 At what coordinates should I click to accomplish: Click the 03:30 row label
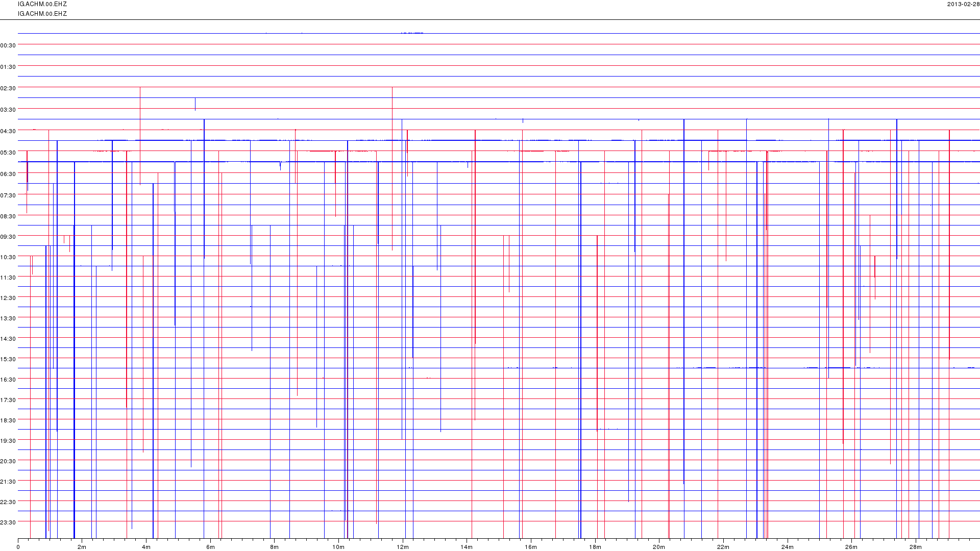(8, 110)
